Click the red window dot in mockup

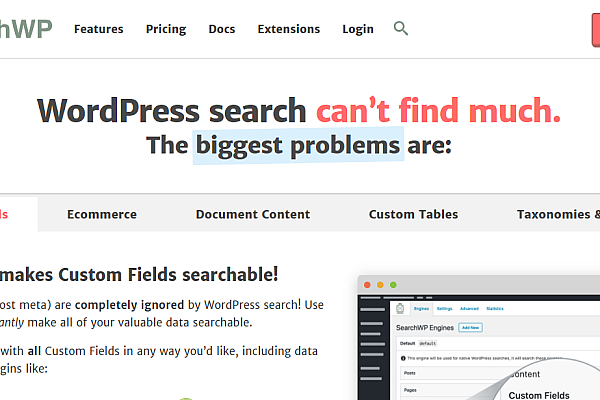click(x=367, y=285)
